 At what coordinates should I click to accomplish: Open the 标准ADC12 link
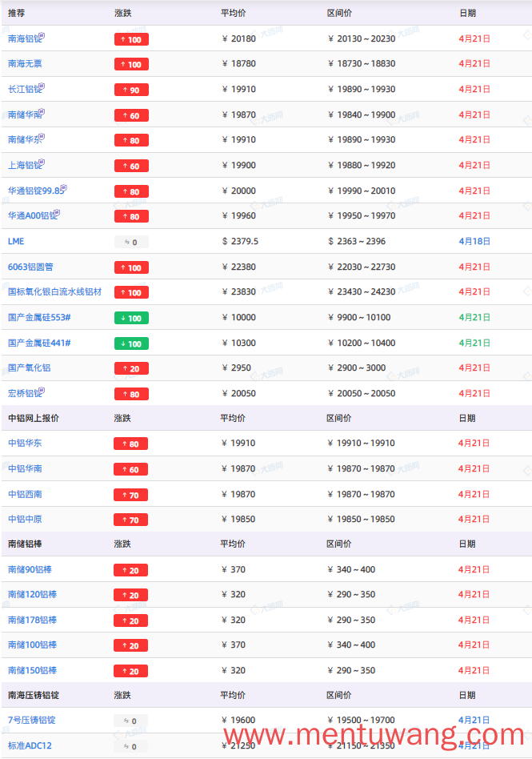click(30, 745)
